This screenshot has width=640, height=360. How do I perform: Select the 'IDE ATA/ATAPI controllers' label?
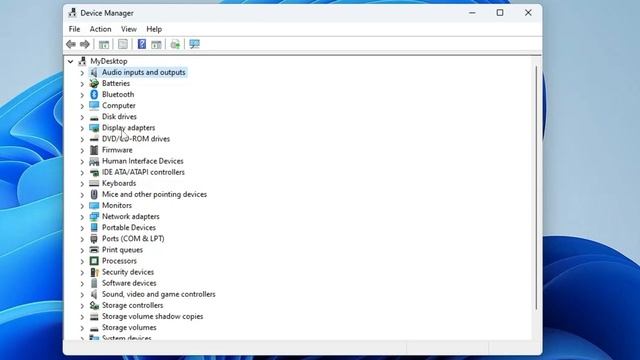pyautogui.click(x=143, y=172)
